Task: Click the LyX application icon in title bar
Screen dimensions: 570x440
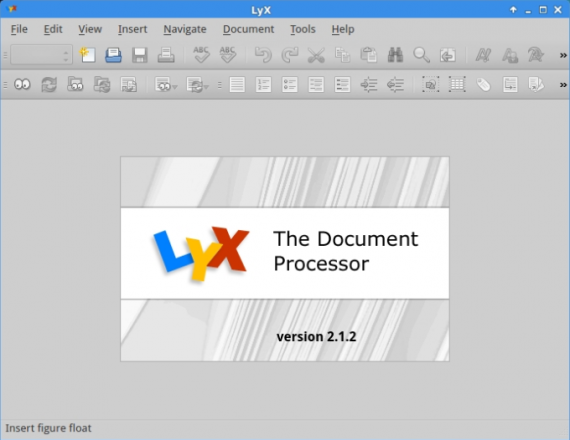Action: (12, 9)
